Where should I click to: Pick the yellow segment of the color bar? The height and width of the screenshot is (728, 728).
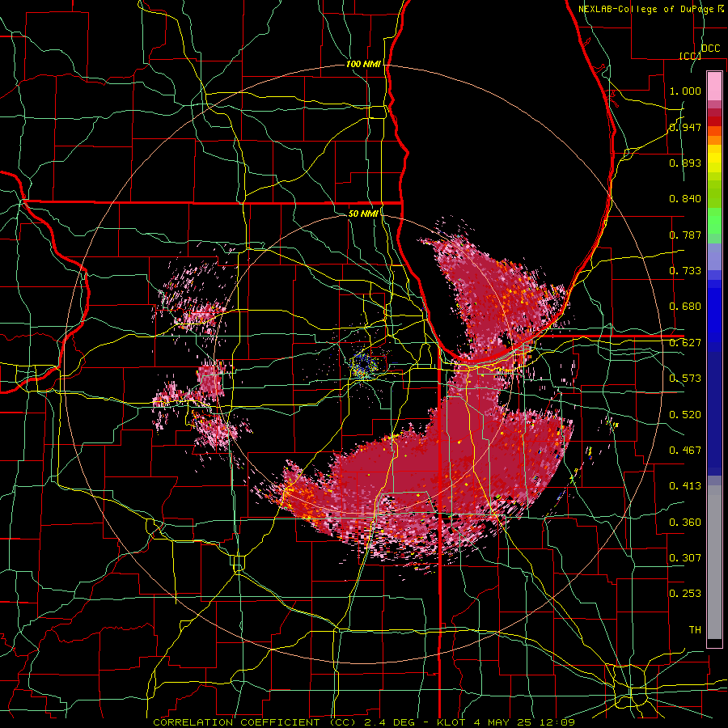tap(714, 159)
